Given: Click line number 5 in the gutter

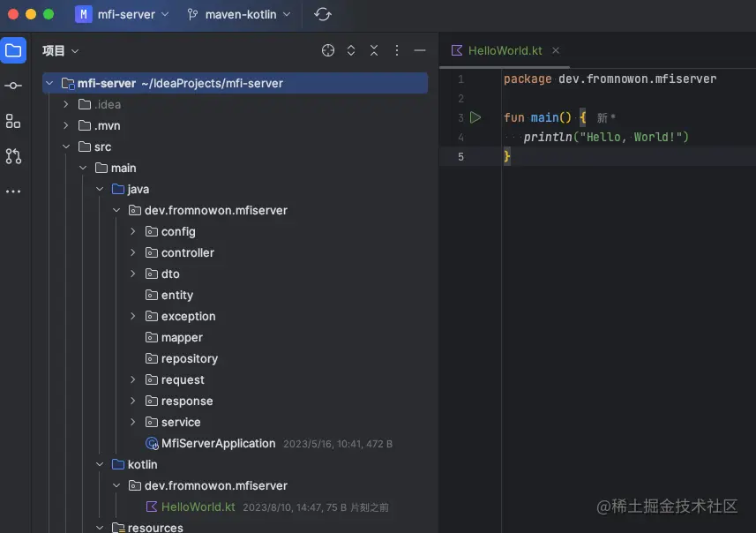Looking at the screenshot, I should 460,157.
